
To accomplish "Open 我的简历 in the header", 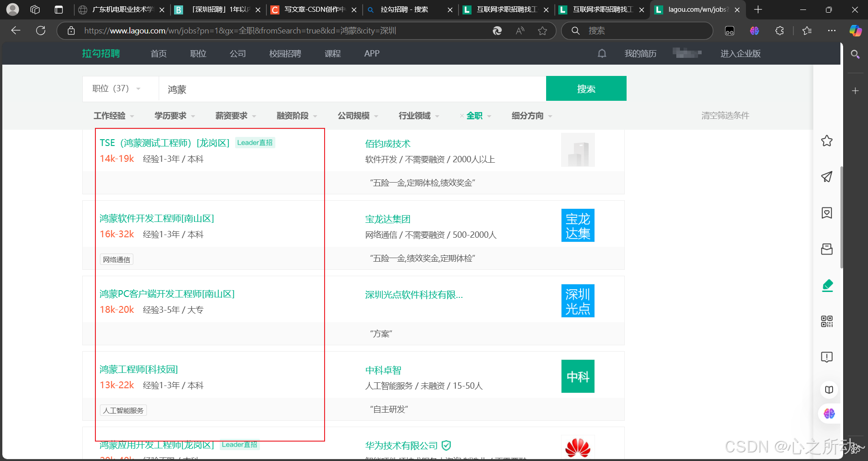I will click(640, 54).
